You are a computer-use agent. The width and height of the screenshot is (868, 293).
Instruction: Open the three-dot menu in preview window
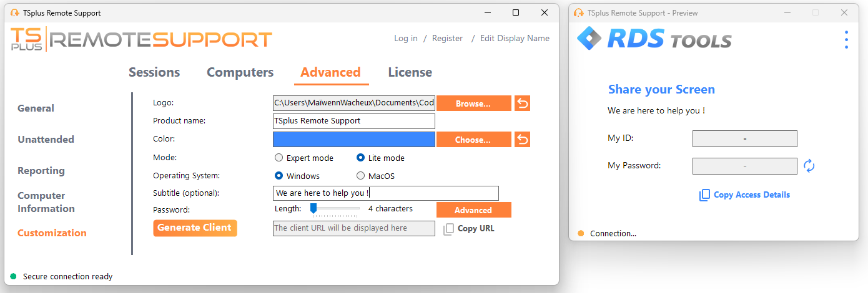pos(846,40)
